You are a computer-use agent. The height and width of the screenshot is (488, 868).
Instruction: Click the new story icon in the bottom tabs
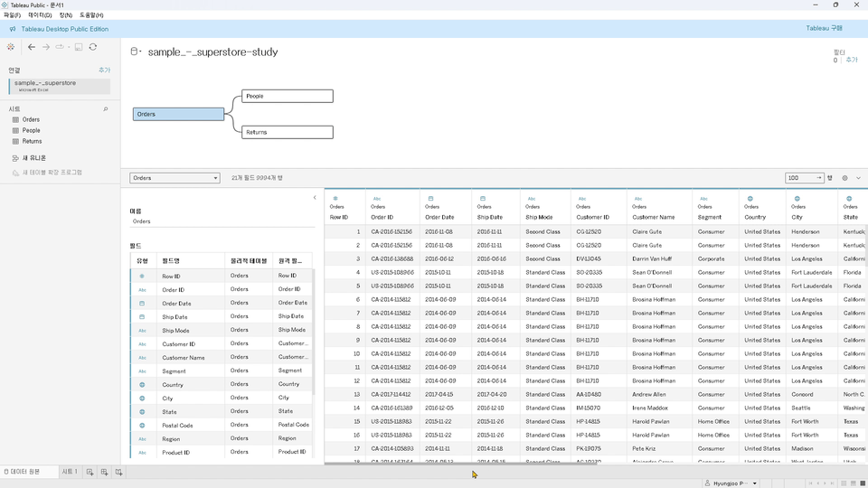point(118,472)
